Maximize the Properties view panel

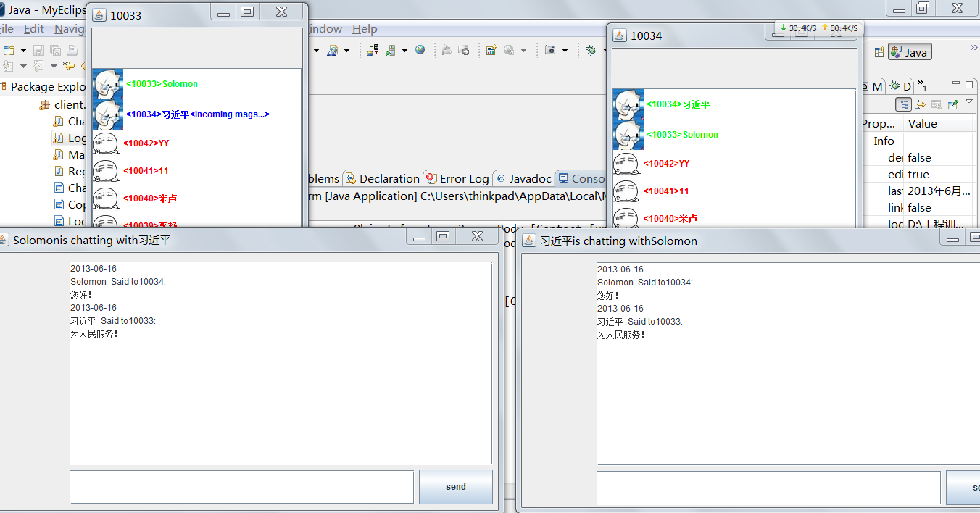point(970,85)
